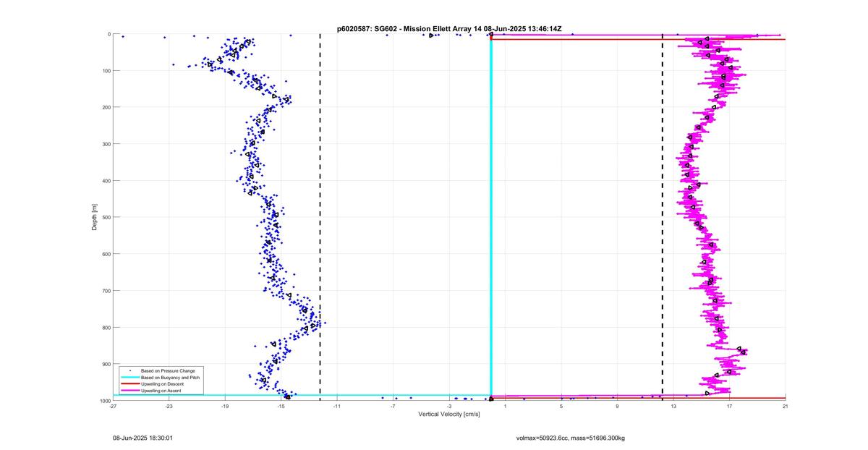The height and width of the screenshot is (450, 868).
Task: Click the depth axis tick label "300"
Action: tap(106, 144)
